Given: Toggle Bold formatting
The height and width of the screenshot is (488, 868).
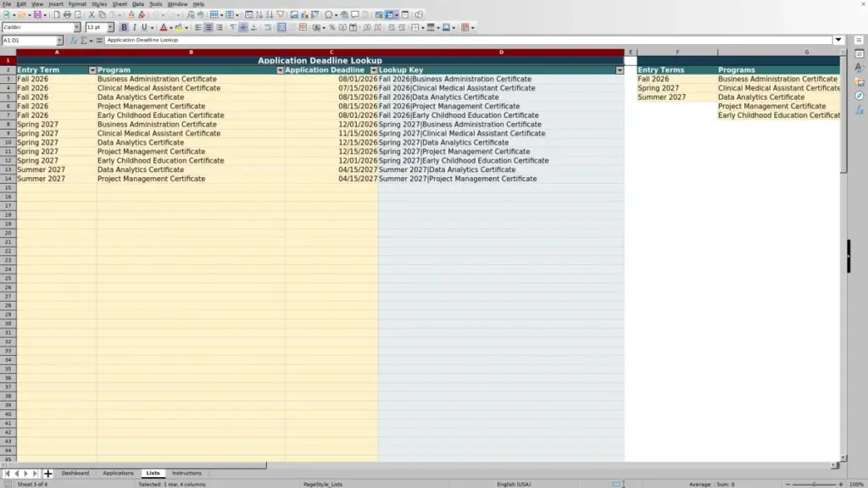Looking at the screenshot, I should click(124, 27).
